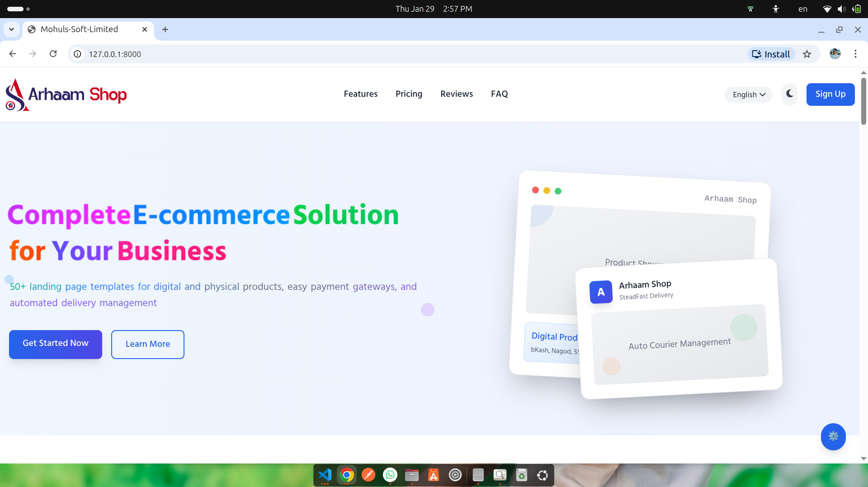Close the Mohuls-Soft-Limited tab

(145, 29)
